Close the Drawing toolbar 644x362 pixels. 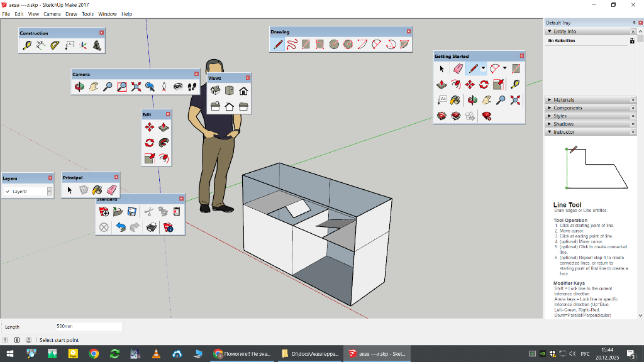pos(409,31)
